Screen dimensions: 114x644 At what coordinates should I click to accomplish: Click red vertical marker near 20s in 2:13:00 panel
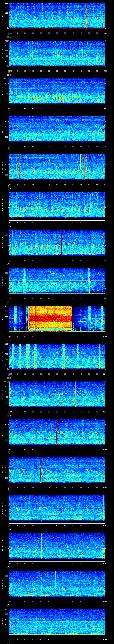41,470
